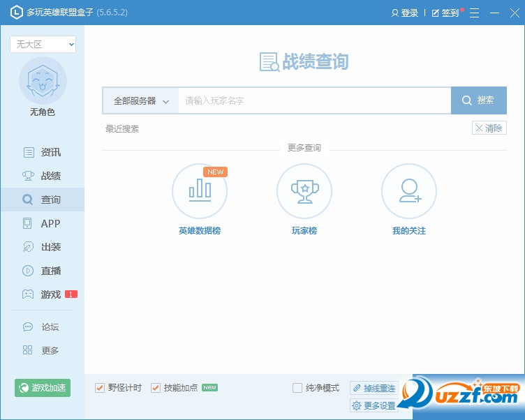Viewport: 525px width, 420px height.
Task: Click the 我的关注 text link
Action: 409,231
